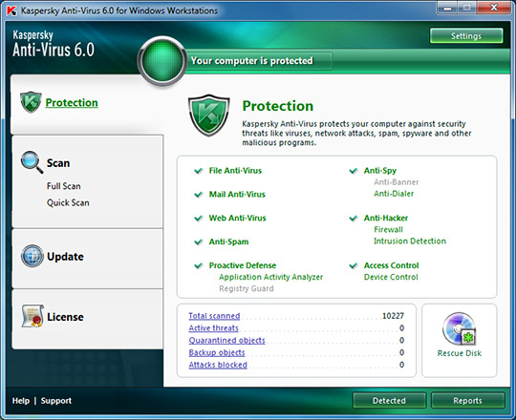
Task: Minimize the Kaspersky window
Action: click(x=447, y=8)
